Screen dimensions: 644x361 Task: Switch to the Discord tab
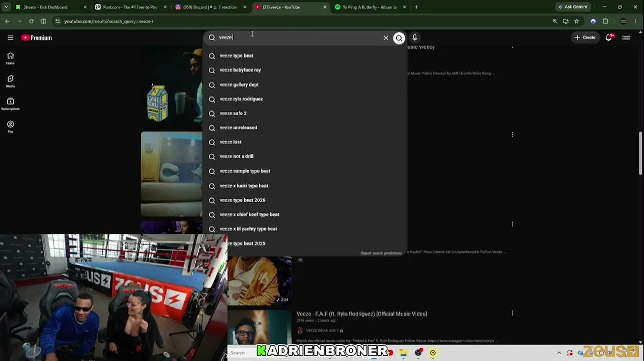210,7
